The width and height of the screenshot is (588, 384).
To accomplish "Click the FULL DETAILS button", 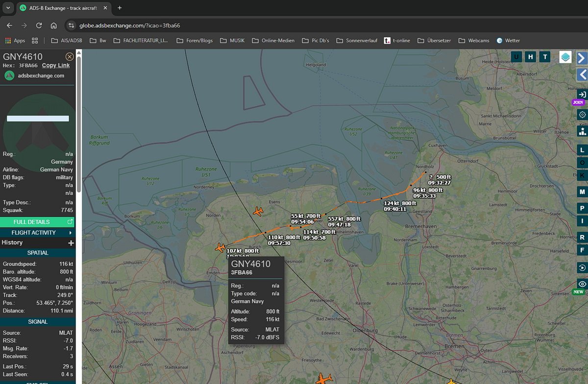I will [38, 222].
